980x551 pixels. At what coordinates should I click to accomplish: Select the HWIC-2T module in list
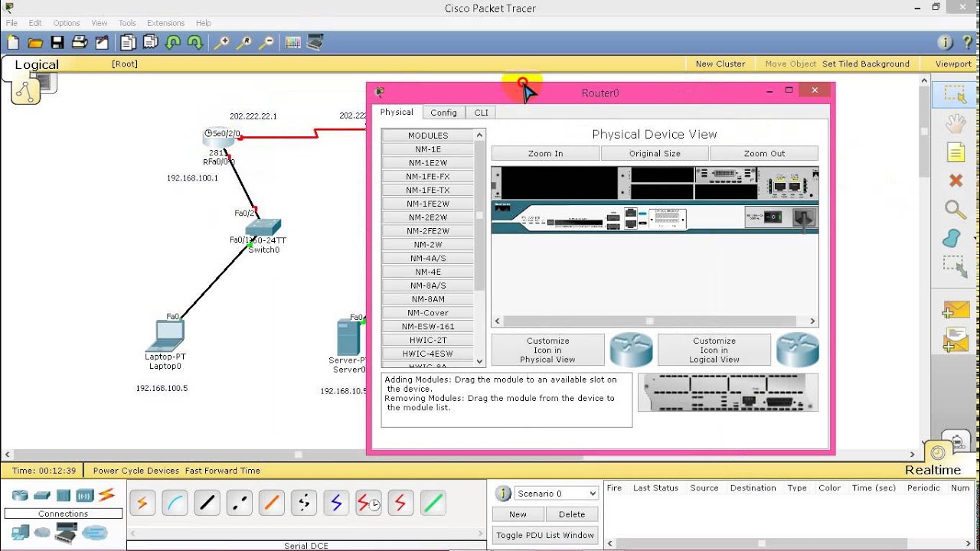(428, 340)
